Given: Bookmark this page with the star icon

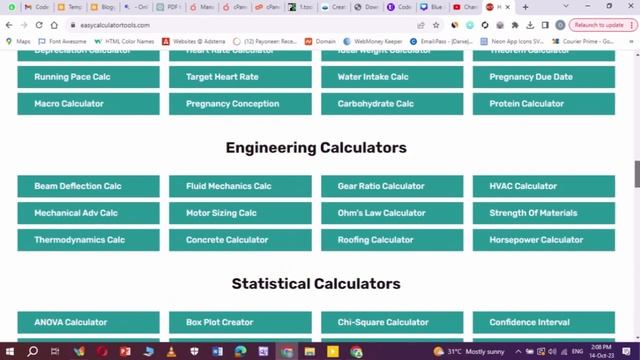Looking at the screenshot, I should point(436,25).
